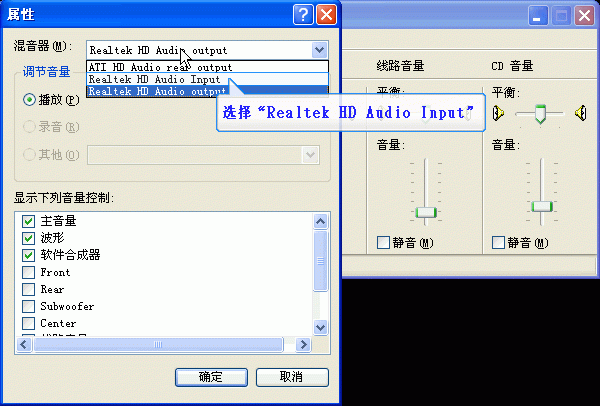Uncheck the 软件合成器 checkbox
The height and width of the screenshot is (406, 600).
pos(28,255)
